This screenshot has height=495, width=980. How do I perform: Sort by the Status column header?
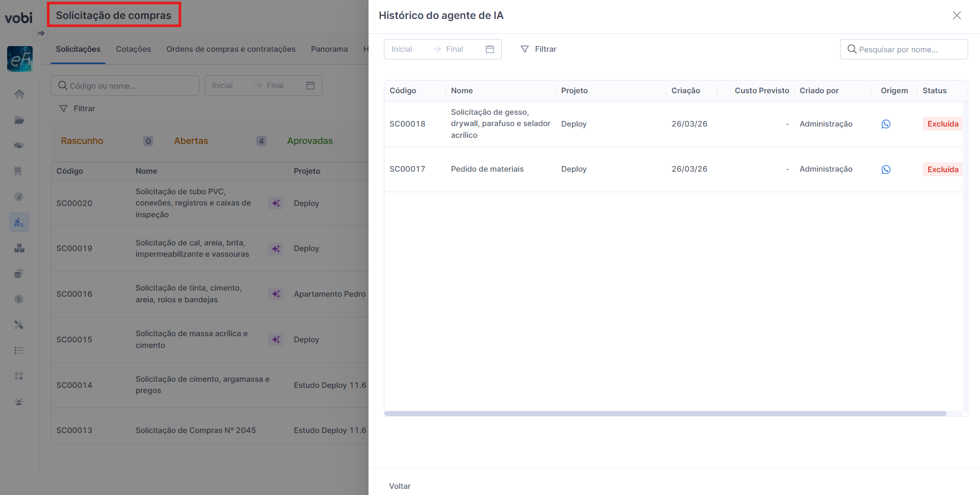click(x=934, y=91)
